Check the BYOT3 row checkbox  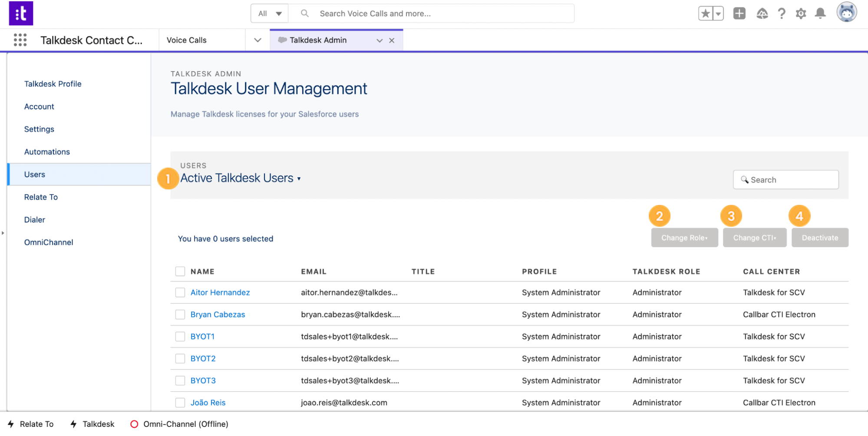pos(180,381)
